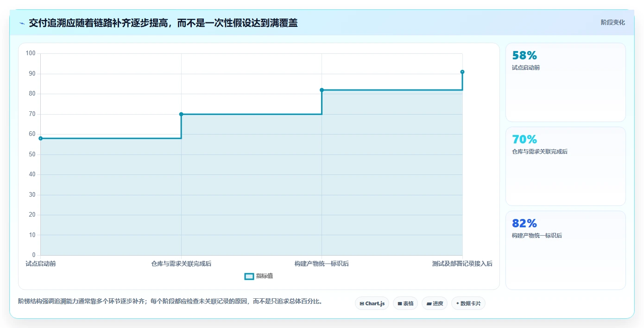Click x-axis label 测试及部署记录接入后
Screen dimensions: 644x328
(x=462, y=264)
